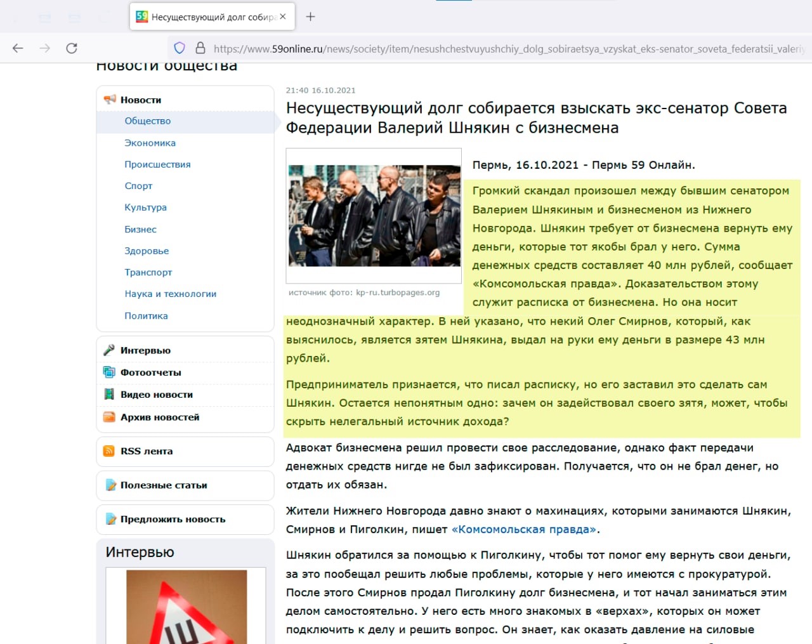Screen dimensions: 812x644
Task: Open a new tab with plus button
Action: click(x=310, y=17)
